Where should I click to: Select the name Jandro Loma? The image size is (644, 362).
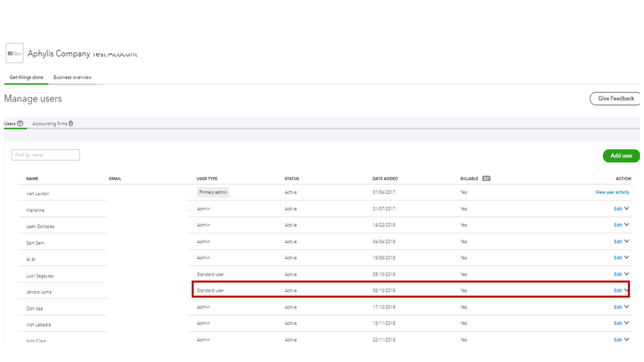tap(39, 292)
